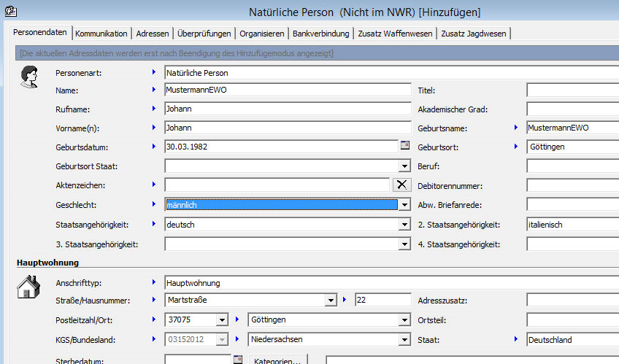Open the Straße dropdown showing Martstraße
The image size is (619, 364).
pos(329,301)
